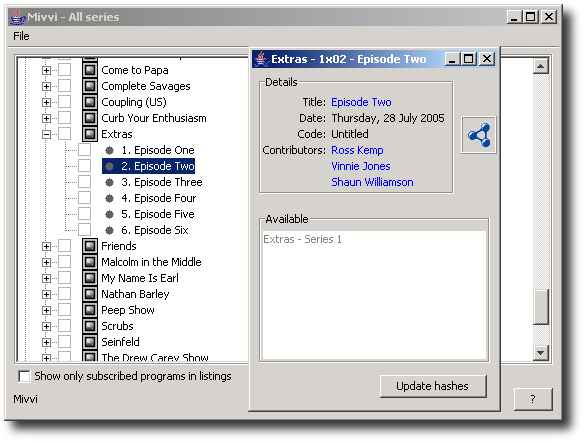Click the Update hashes button
This screenshot has height=441, width=583.
(433, 386)
